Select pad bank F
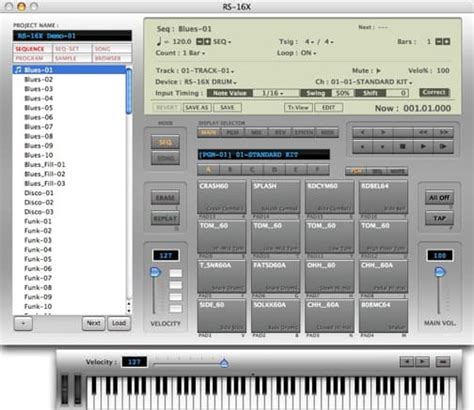Screen dimensions: 474x410 click(318, 170)
